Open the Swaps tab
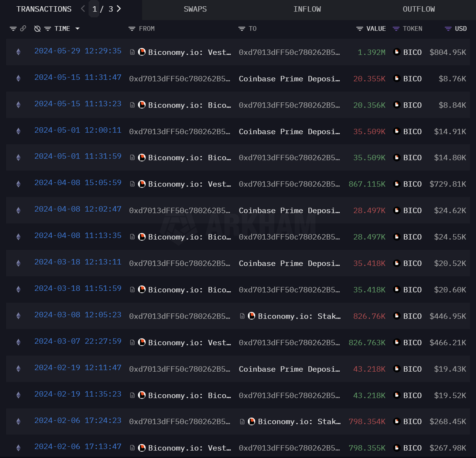This screenshot has height=458, width=476. [195, 9]
